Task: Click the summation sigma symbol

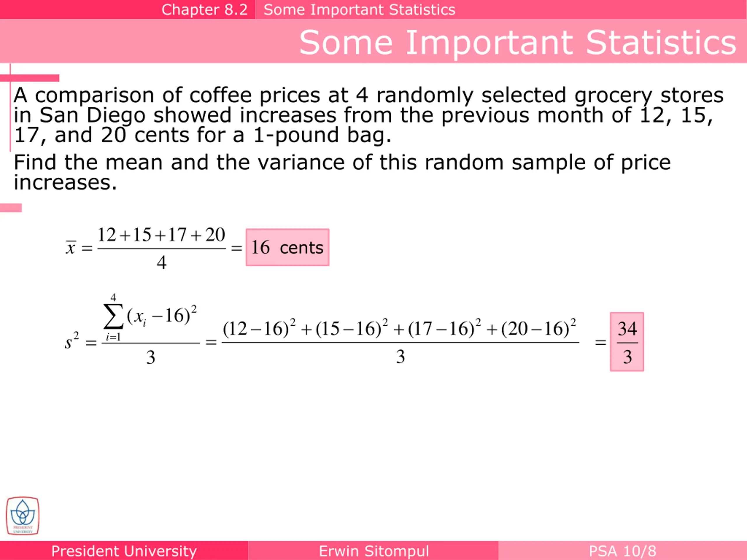Action: 113,317
